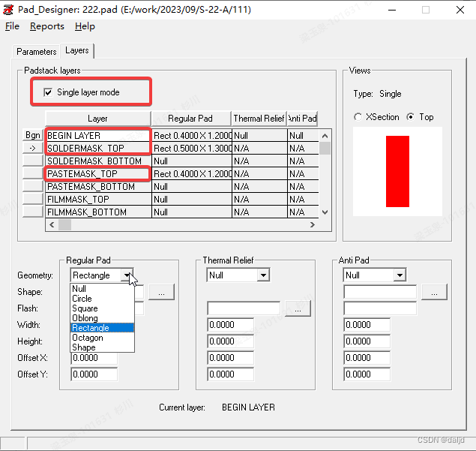Select the XSection view radio button
The image size is (476, 451).
point(359,117)
